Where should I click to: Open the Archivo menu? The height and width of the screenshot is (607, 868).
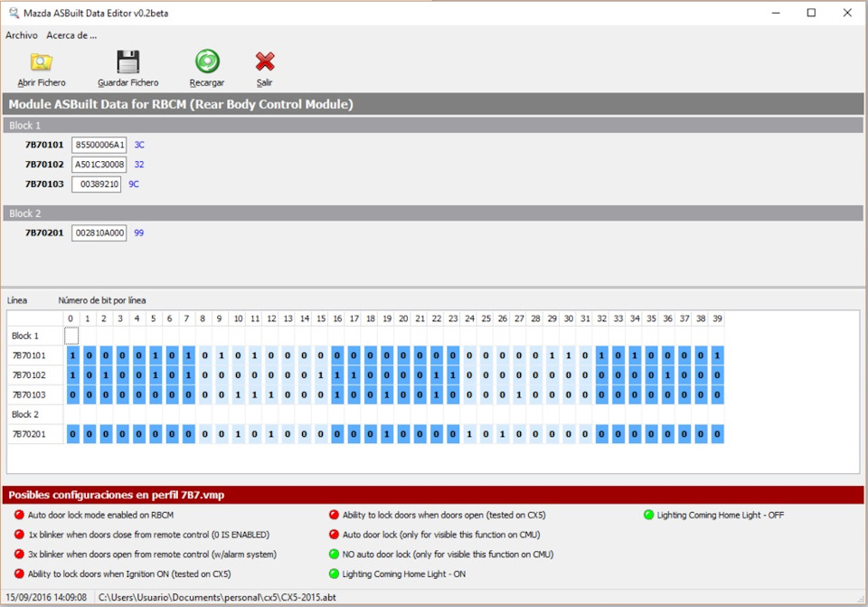pyautogui.click(x=22, y=35)
